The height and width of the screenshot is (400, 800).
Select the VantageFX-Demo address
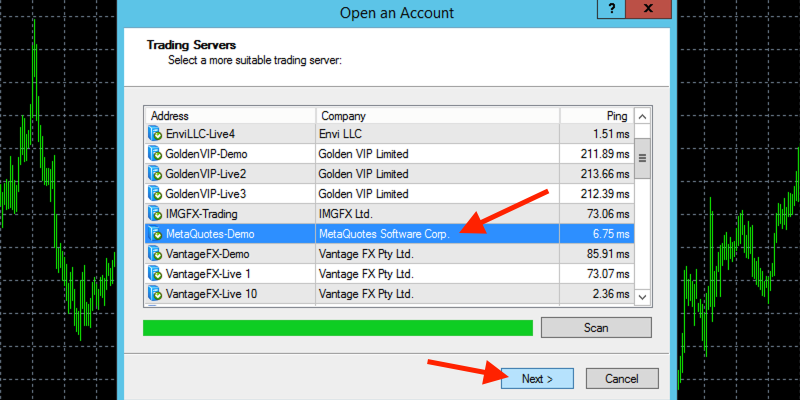tap(208, 254)
